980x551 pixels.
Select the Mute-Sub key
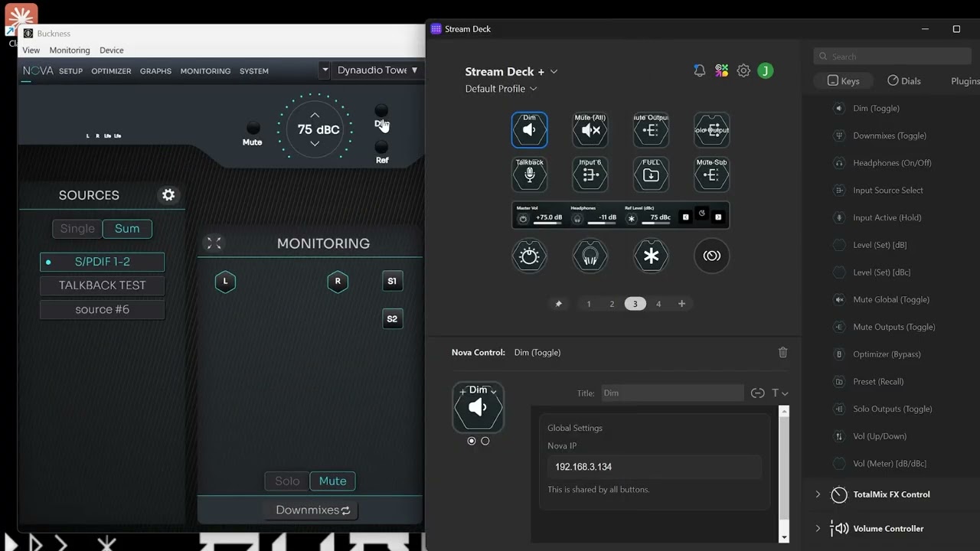pyautogui.click(x=711, y=174)
